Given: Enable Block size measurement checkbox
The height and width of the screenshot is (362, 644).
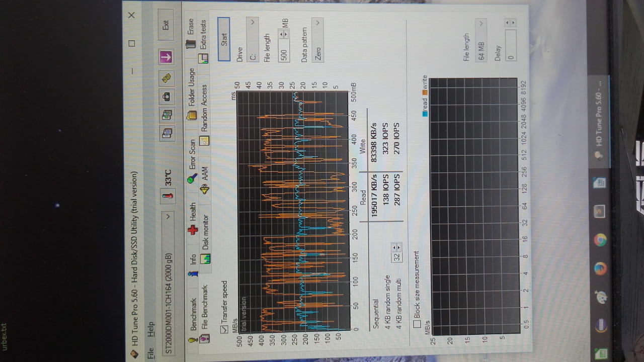Looking at the screenshot, I should pos(417,324).
